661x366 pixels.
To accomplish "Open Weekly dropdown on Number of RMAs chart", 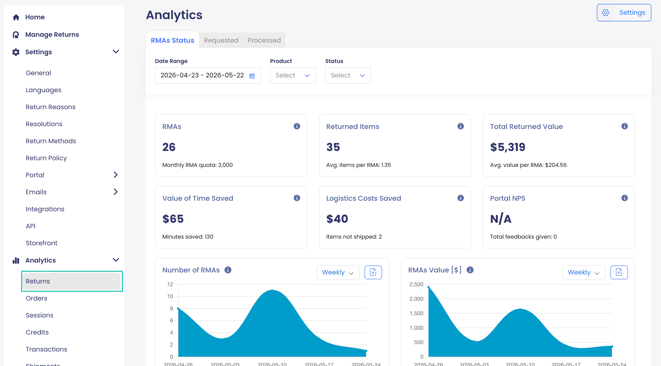I will (x=338, y=272).
